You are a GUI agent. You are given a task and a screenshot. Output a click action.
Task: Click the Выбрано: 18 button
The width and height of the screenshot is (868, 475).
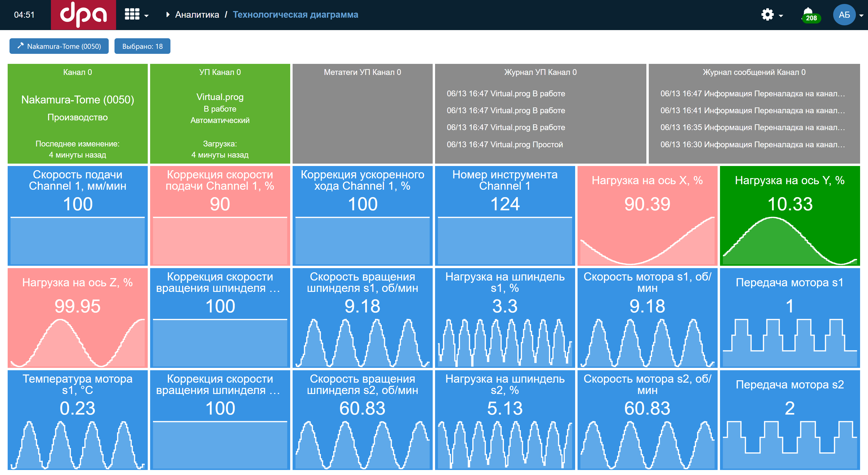142,46
